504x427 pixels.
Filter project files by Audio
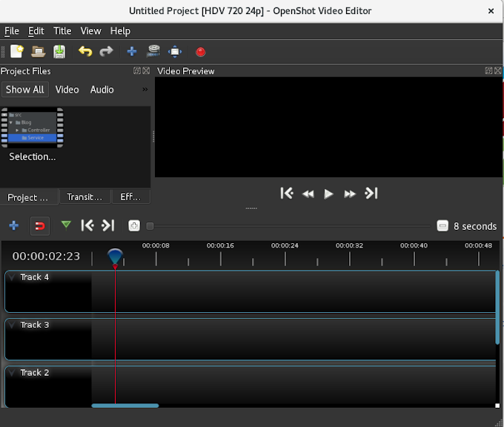coord(102,90)
